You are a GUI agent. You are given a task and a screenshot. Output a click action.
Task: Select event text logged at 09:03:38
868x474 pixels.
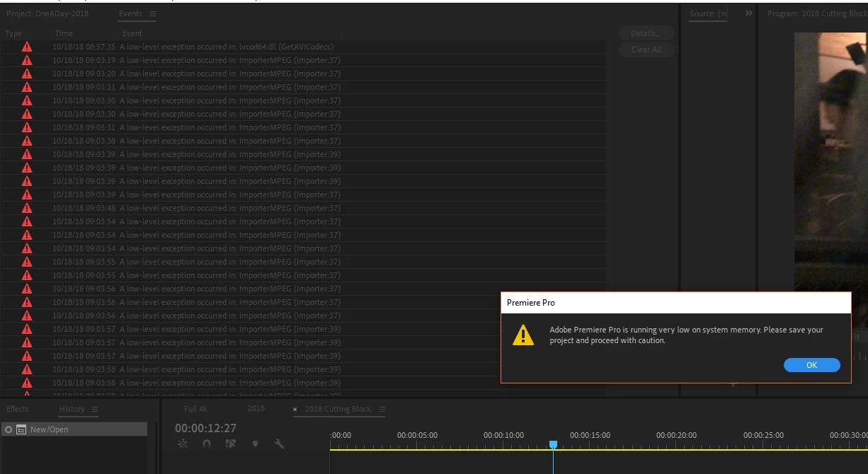pos(230,141)
